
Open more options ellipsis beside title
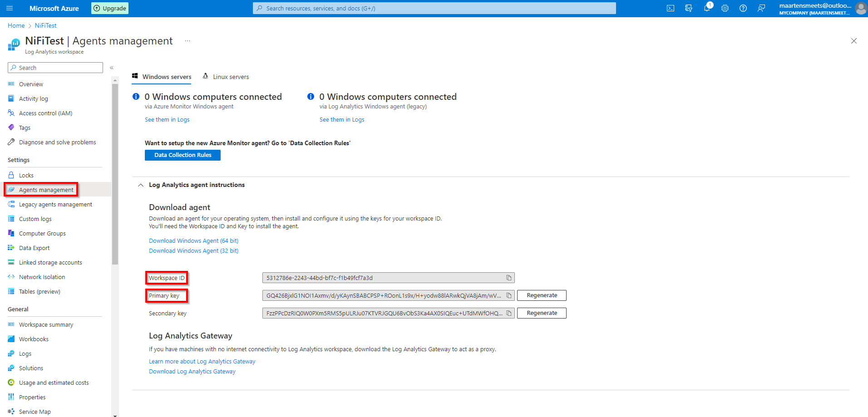point(187,41)
